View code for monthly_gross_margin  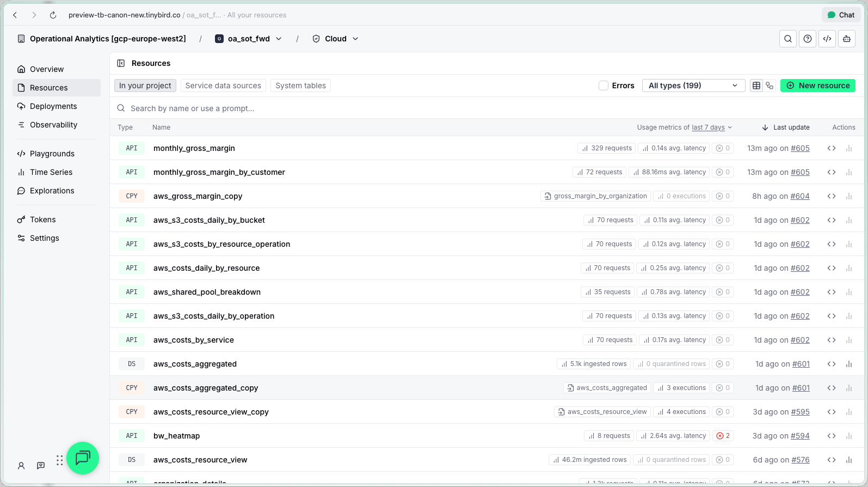(x=832, y=148)
